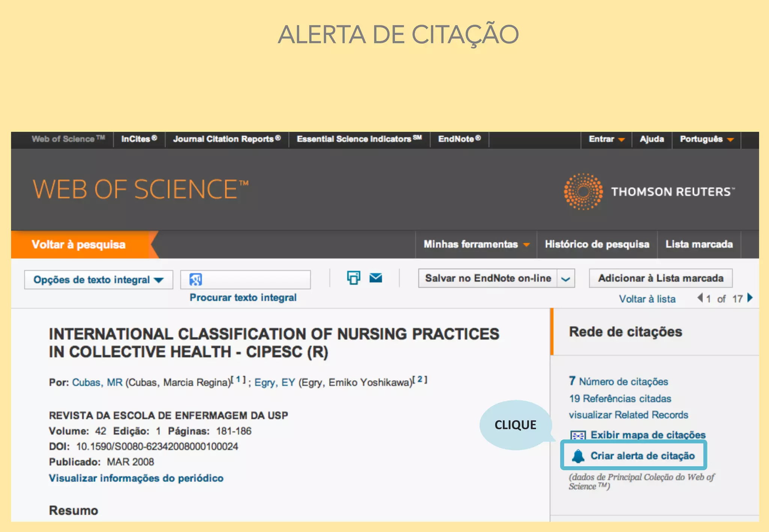Viewport: 769px width, 532px height.
Task: Open Lista marcada
Action: coord(699,244)
